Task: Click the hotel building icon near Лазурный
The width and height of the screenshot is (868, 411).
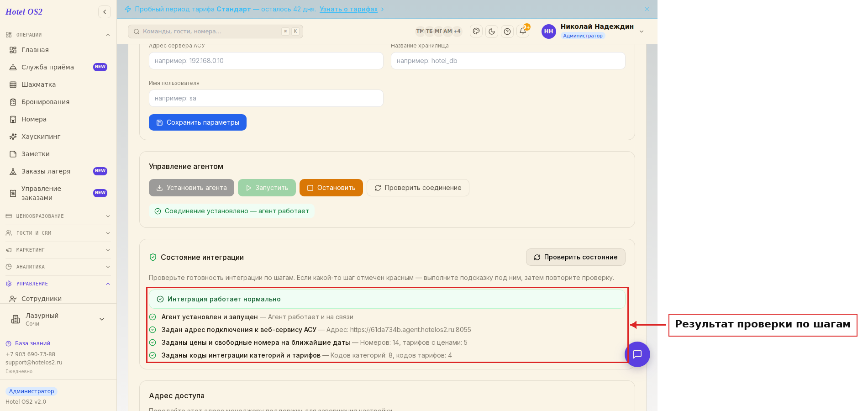Action: coord(16,319)
